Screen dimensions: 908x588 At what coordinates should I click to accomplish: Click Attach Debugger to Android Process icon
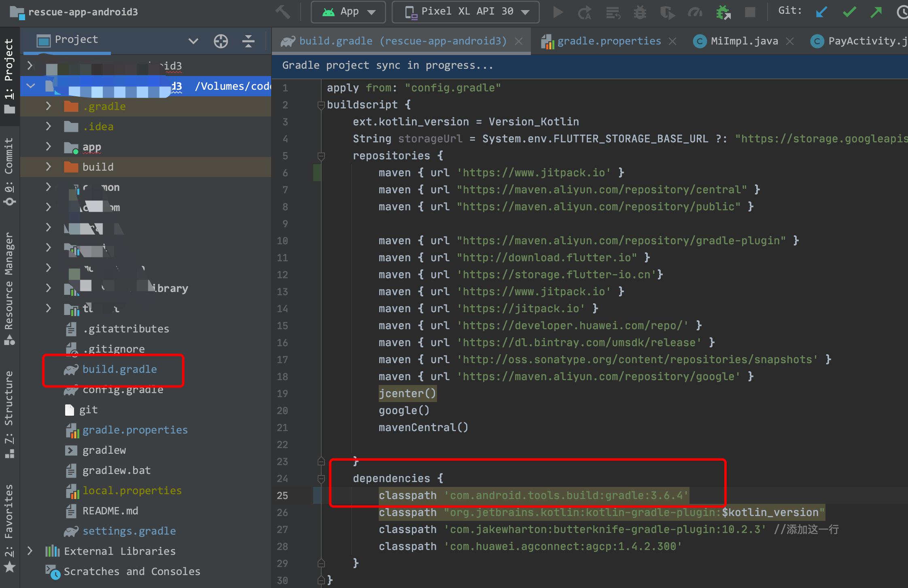click(x=723, y=13)
